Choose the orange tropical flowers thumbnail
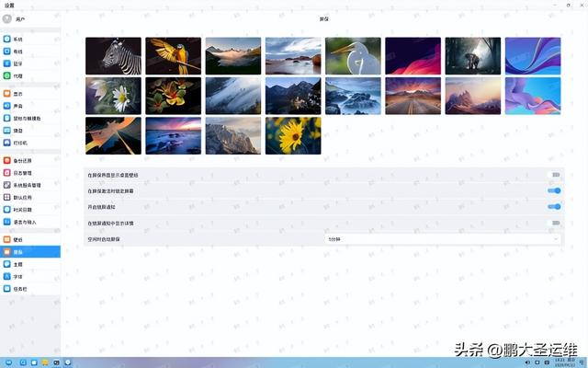 tap(174, 96)
